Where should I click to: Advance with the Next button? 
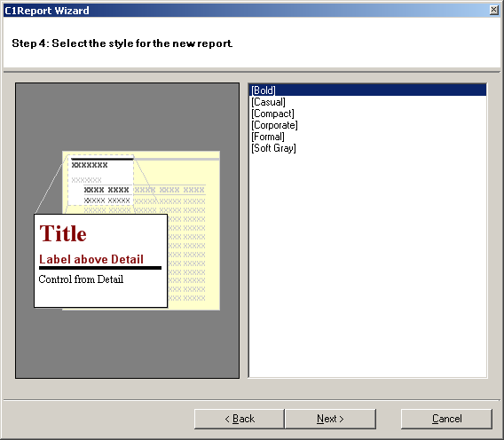(330, 419)
